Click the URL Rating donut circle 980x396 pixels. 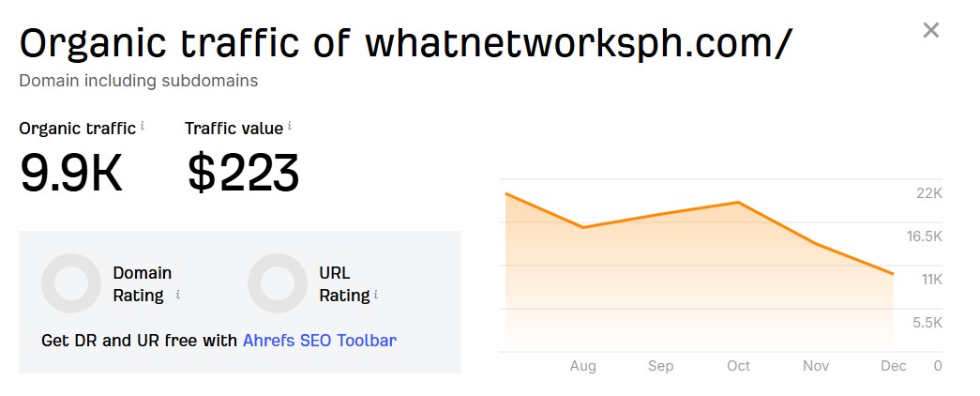click(278, 283)
